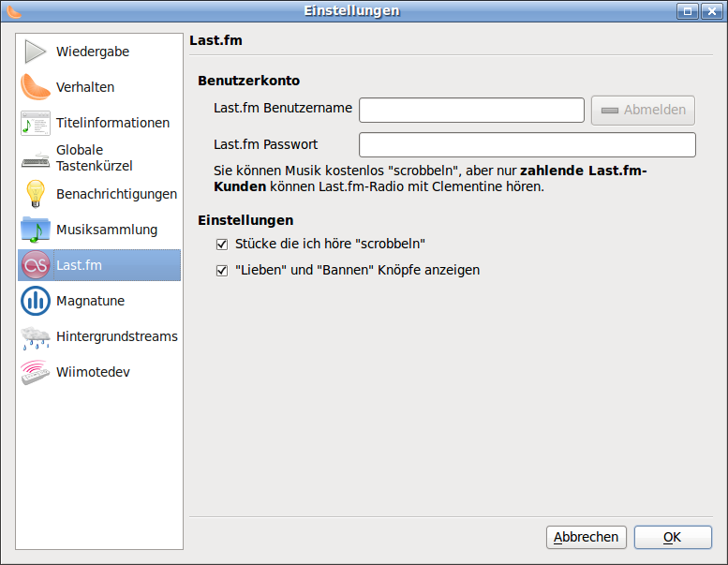Click the Clementine icon in title bar
The width and height of the screenshot is (728, 565).
[14, 11]
